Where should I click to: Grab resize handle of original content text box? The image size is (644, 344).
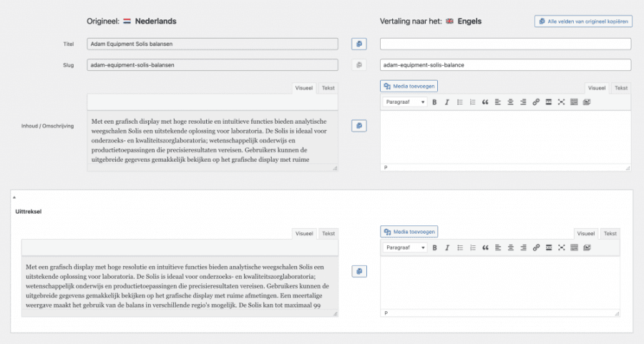[335, 168]
